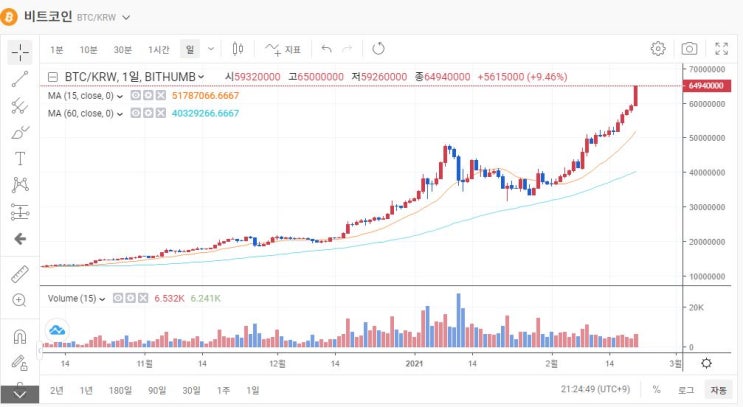Set range to 1일
The height and width of the screenshot is (407, 743).
tap(253, 390)
